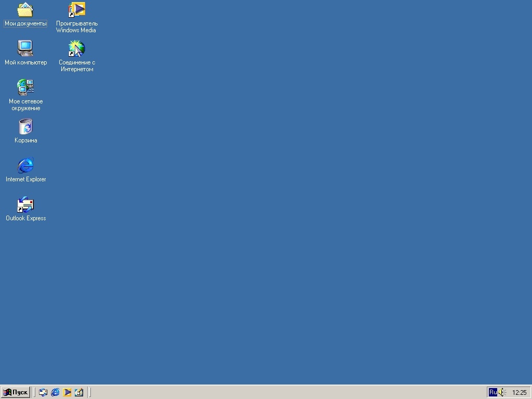The image size is (532, 399).
Task: Open Outlook Express from the desktop
Action: [25, 205]
